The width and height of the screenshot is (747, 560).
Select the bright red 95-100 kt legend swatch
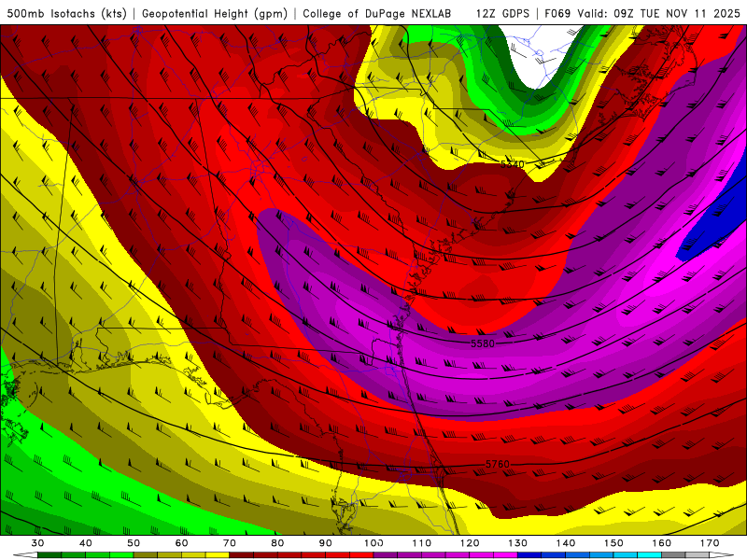(x=361, y=554)
